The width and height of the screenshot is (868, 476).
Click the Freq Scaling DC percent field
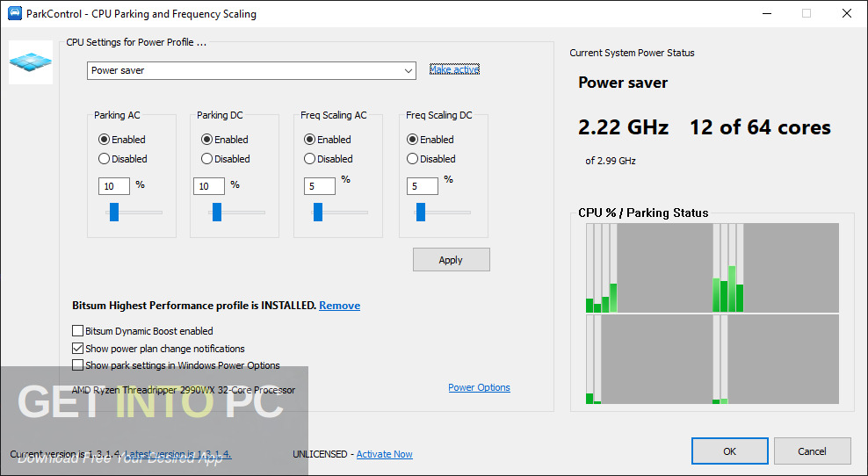[423, 186]
